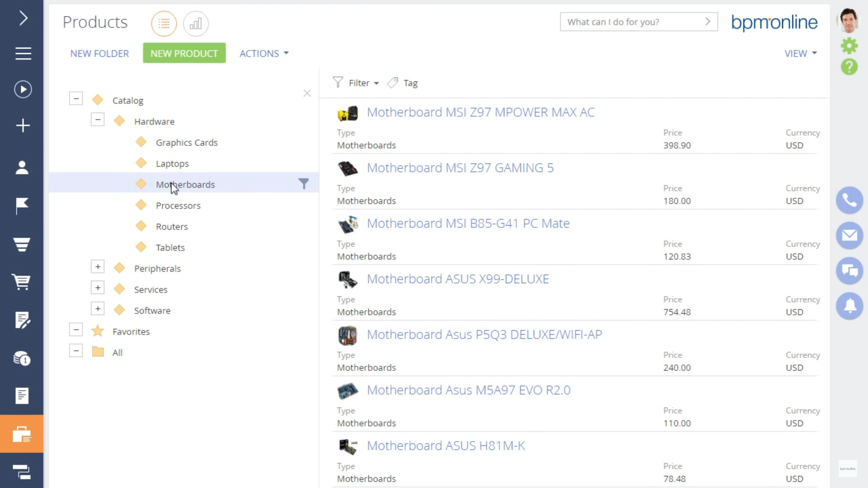Click the user profile photo

coord(848,20)
